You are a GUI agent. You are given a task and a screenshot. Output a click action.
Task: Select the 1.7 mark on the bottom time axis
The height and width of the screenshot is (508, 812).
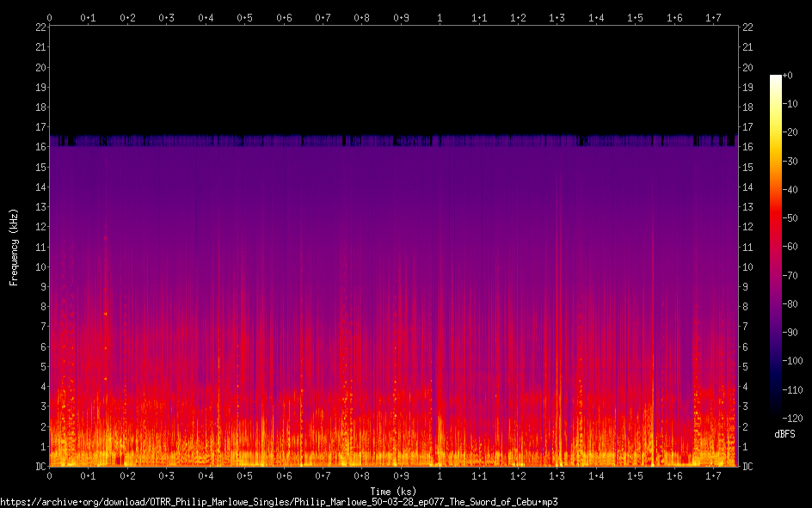click(x=713, y=475)
